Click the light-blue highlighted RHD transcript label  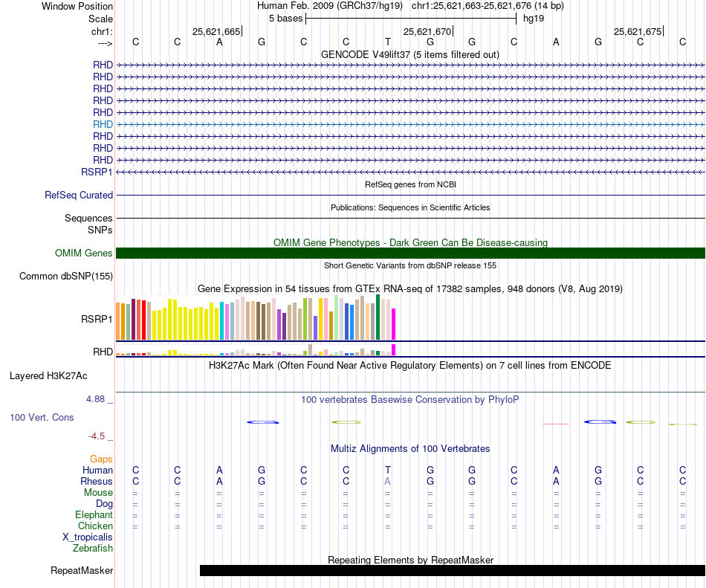click(103, 124)
